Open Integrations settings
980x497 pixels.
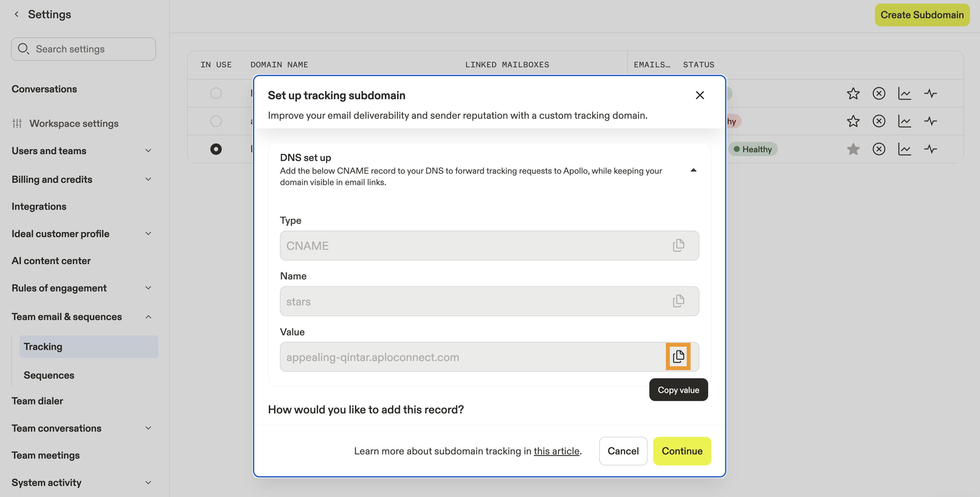coord(39,206)
